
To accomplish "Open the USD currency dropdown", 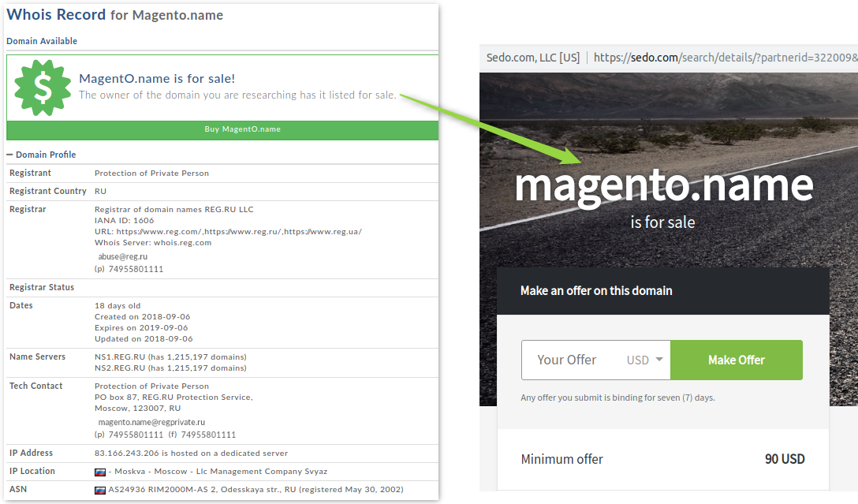I will [645, 360].
